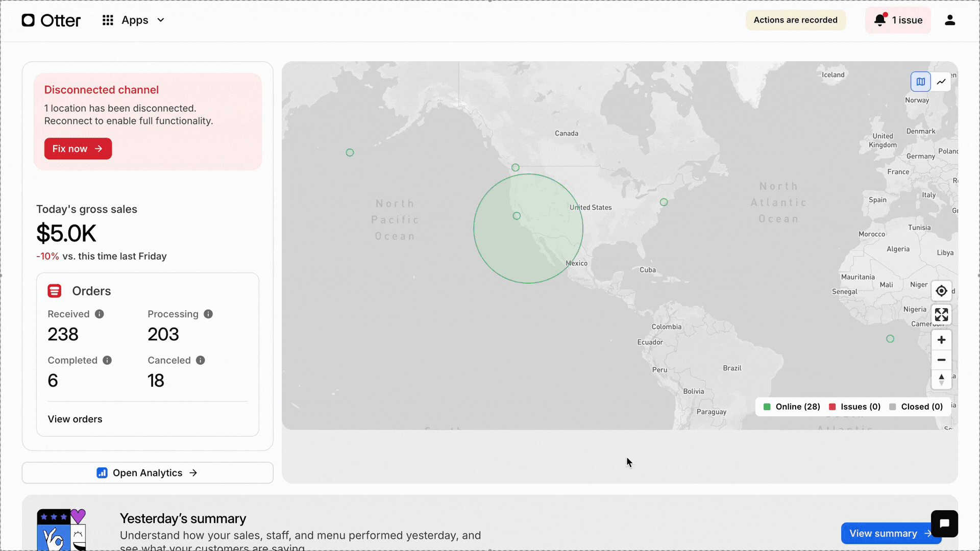Click the -10% sales change text
Viewport: 980px width, 551px height.
(47, 256)
